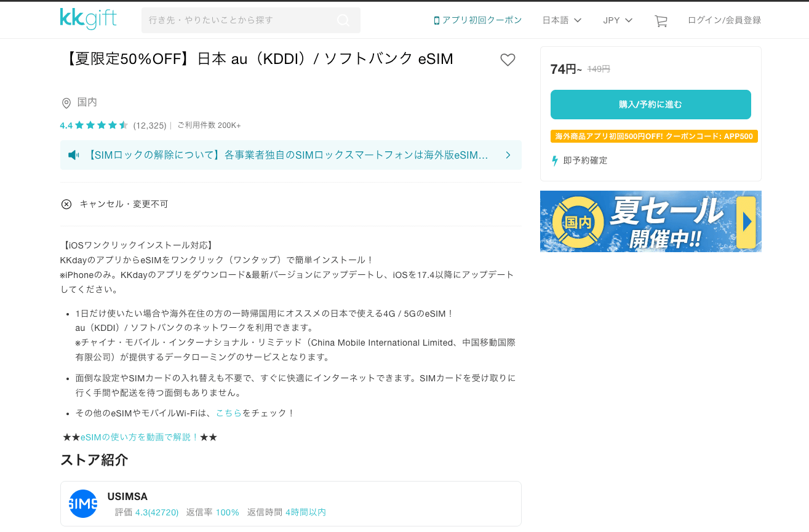Click the APP500 coupon code badge
The width and height of the screenshot is (809, 532).
tap(654, 137)
